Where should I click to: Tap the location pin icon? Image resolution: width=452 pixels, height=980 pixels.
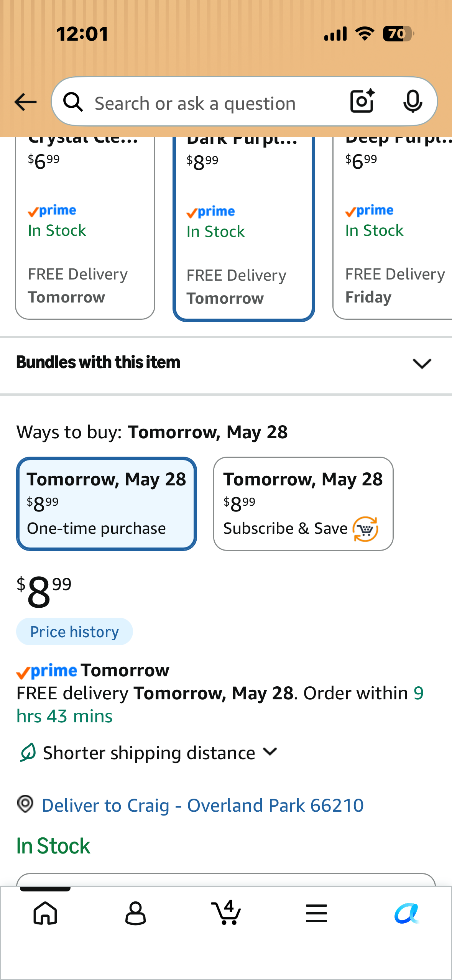pos(25,804)
